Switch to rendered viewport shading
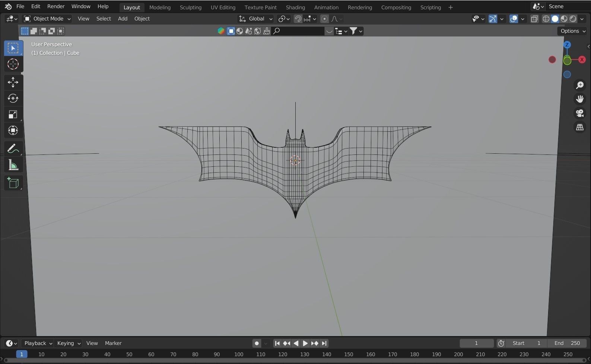591x364 pixels. (573, 19)
